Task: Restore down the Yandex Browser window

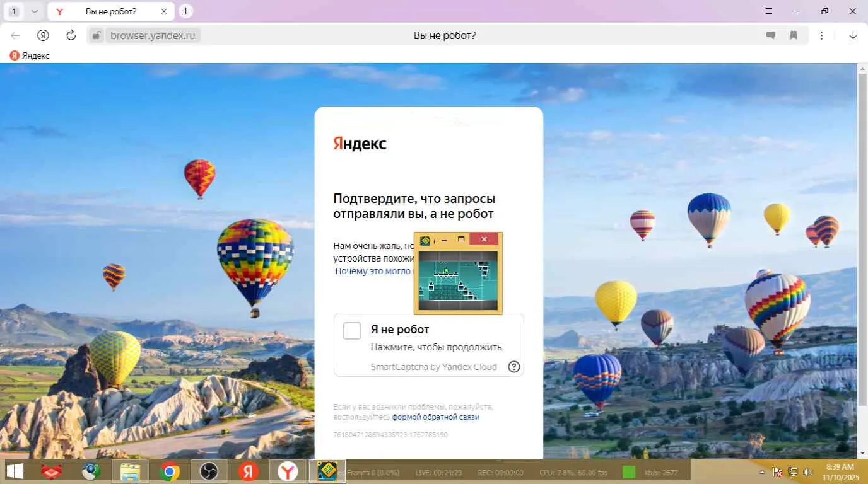Action: [x=824, y=11]
